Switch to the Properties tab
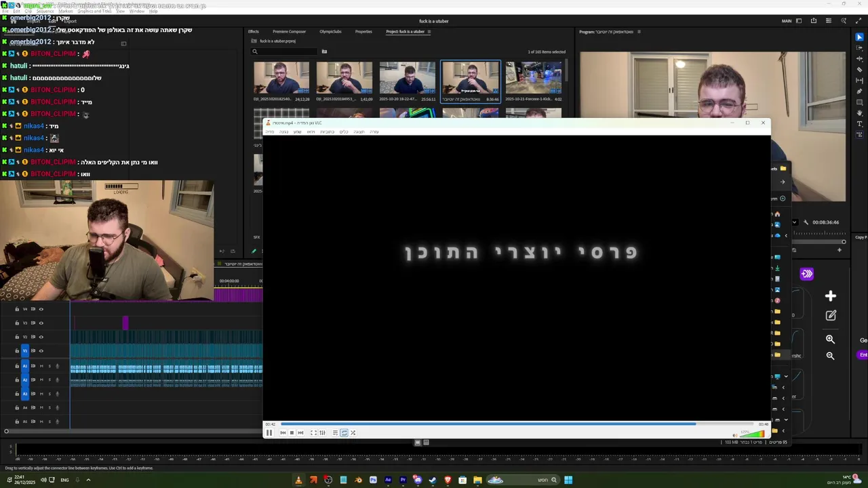 363,31
